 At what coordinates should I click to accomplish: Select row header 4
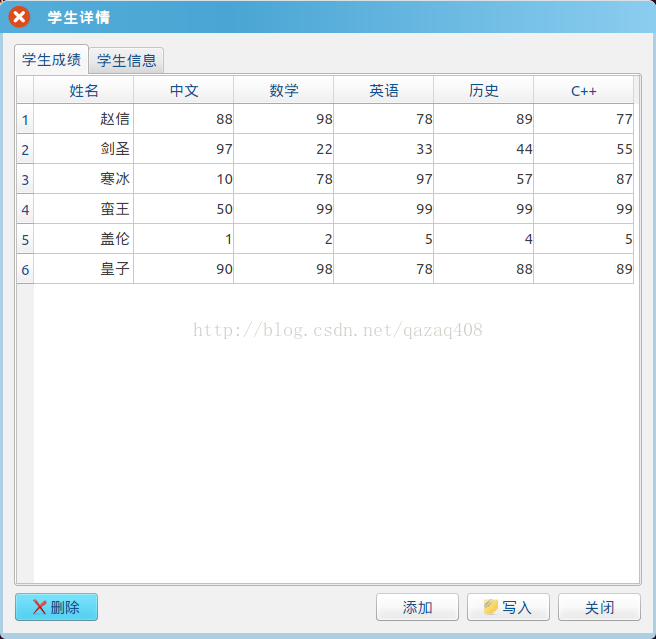tap(25, 209)
